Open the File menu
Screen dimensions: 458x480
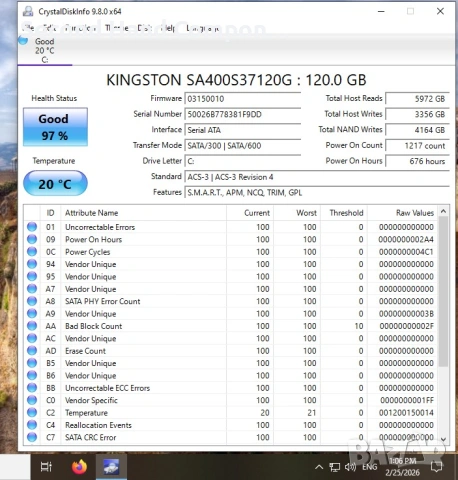(x=28, y=28)
